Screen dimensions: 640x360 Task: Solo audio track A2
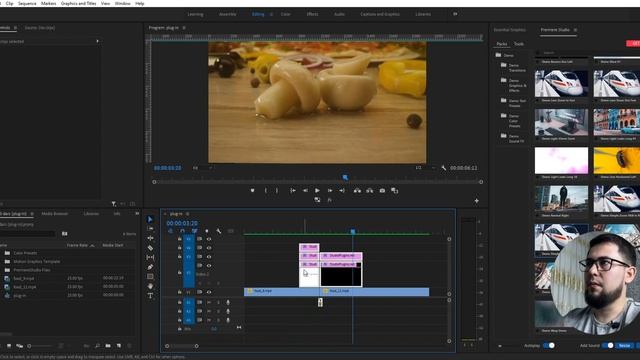coord(218,311)
